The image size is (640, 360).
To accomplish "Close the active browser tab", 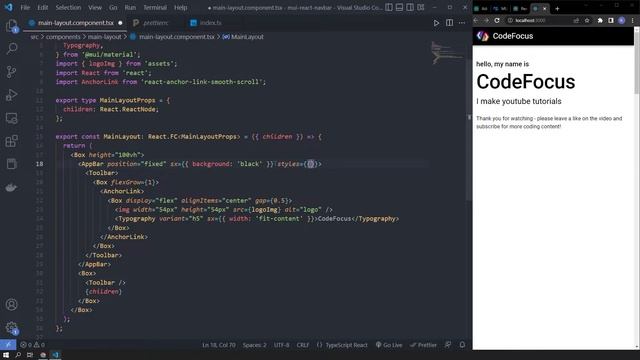I will 544,9.
